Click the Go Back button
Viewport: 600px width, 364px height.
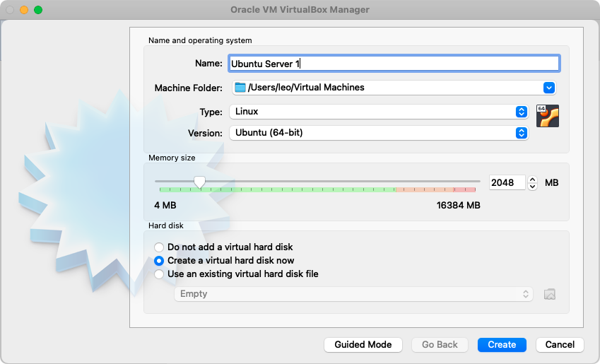tap(440, 345)
